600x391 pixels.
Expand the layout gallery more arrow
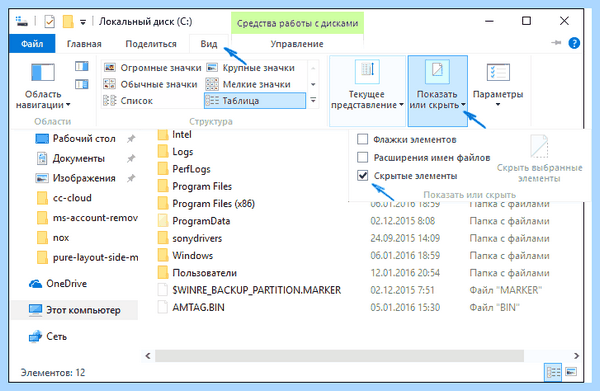point(313,101)
